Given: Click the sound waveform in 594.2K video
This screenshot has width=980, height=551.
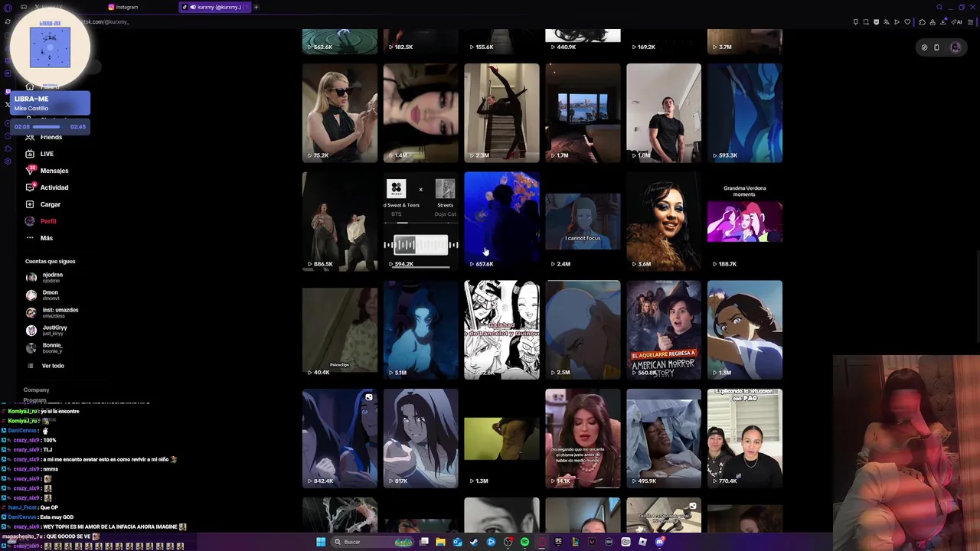Looking at the screenshot, I should click(420, 245).
